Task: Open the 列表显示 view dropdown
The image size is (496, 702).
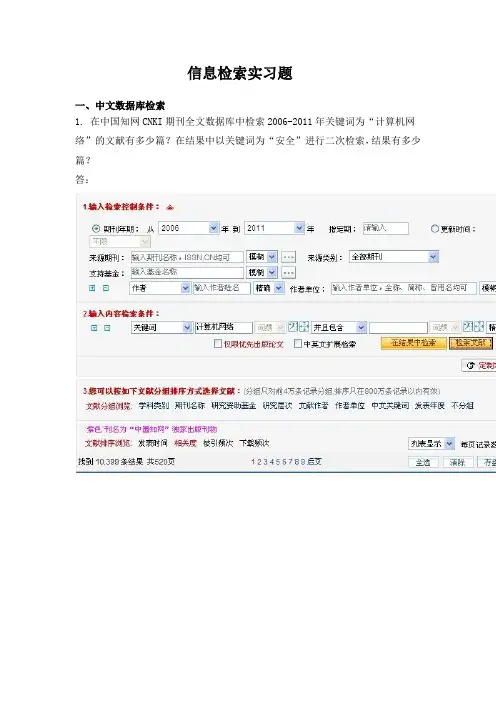Action: pos(432,444)
